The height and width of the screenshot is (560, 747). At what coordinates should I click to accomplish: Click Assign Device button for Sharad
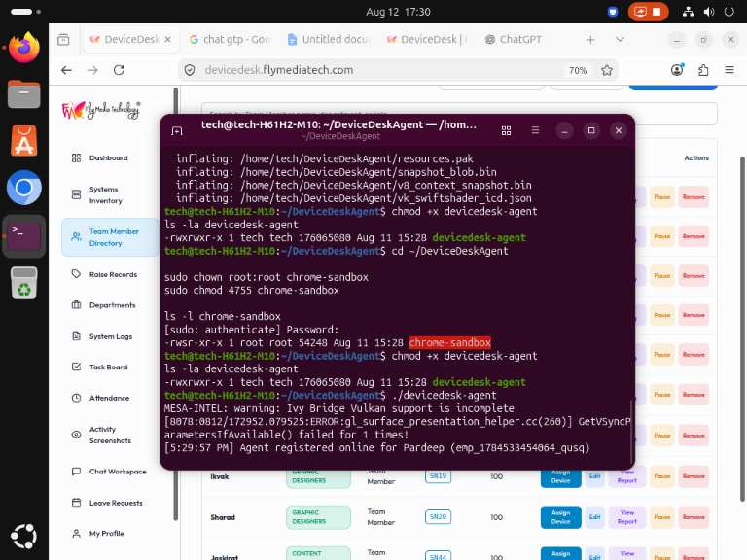point(560,517)
